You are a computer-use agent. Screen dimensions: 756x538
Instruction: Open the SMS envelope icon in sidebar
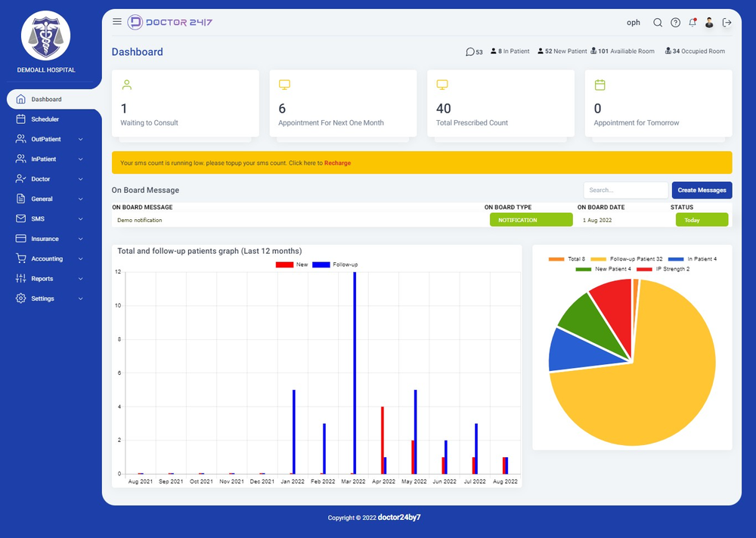(21, 218)
